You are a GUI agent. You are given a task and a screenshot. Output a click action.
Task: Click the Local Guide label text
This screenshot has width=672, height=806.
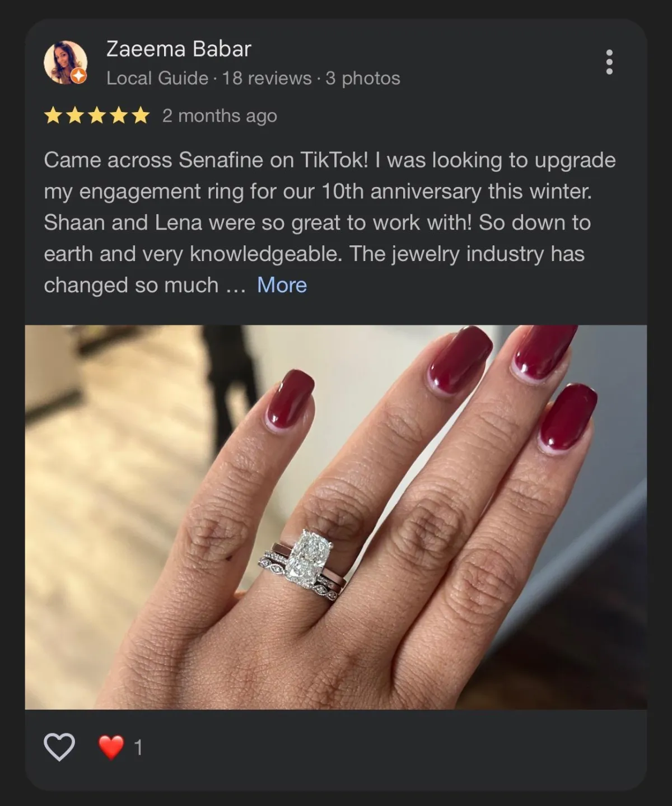pos(157,78)
